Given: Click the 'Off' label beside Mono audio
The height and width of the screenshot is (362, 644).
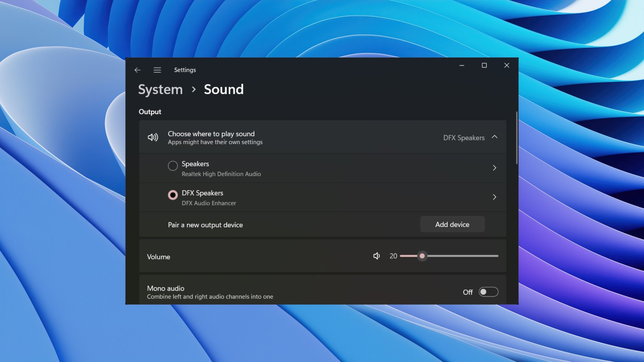Looking at the screenshot, I should (x=468, y=292).
